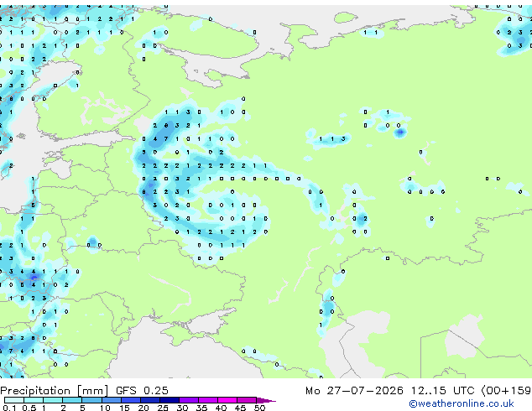The width and height of the screenshot is (532, 411).
Task: Select the 'Precipitation [mm]' title text
Action: coord(54,391)
